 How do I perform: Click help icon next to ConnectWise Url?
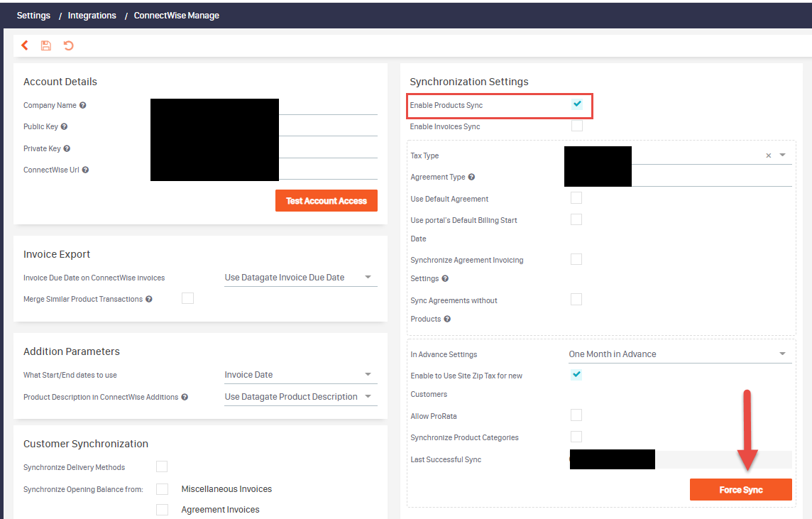[x=85, y=170]
